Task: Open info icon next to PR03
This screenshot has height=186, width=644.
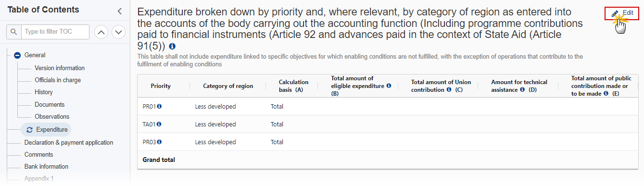Action: pyautogui.click(x=159, y=142)
